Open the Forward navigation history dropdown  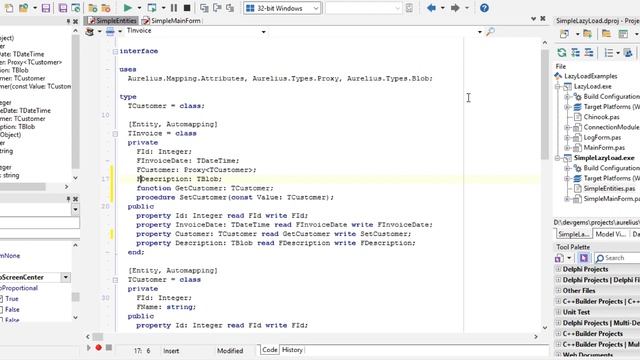[467, 8]
